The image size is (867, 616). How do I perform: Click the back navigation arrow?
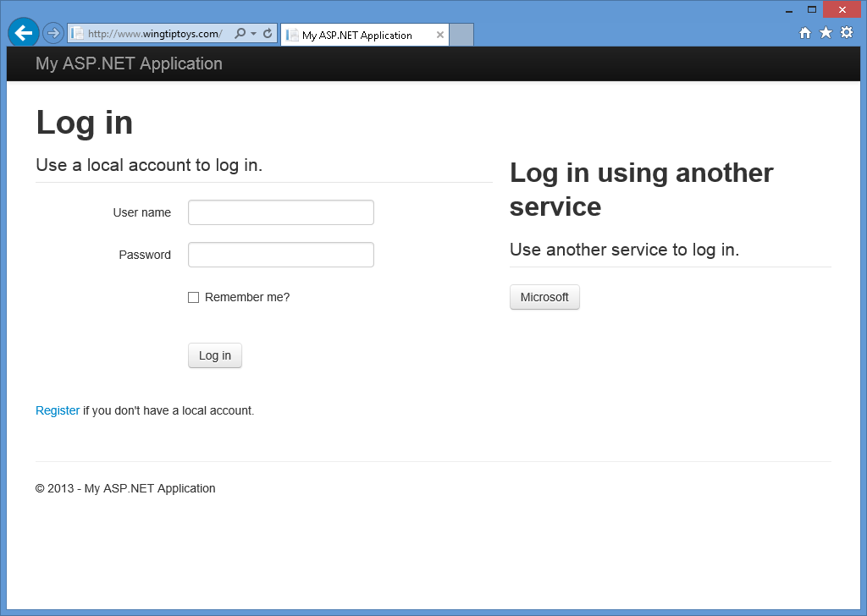tap(23, 32)
